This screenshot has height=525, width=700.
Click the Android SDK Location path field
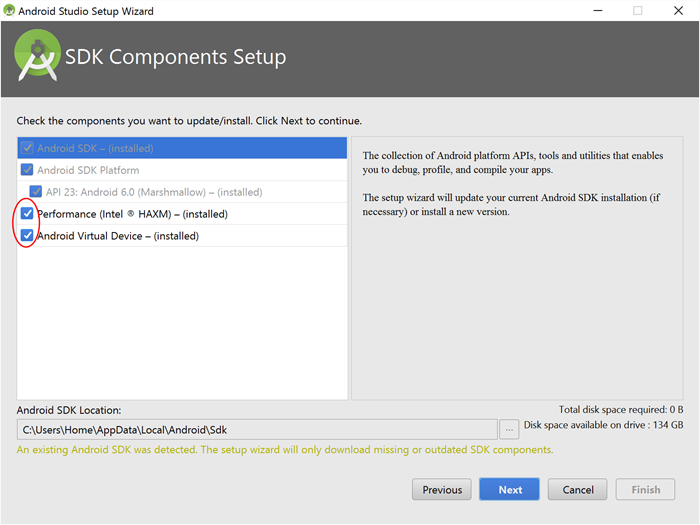pos(257,429)
